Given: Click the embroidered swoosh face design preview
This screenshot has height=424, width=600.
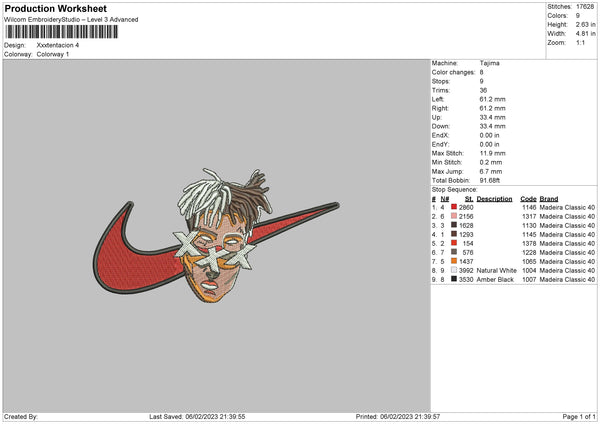Looking at the screenshot, I should [x=216, y=236].
